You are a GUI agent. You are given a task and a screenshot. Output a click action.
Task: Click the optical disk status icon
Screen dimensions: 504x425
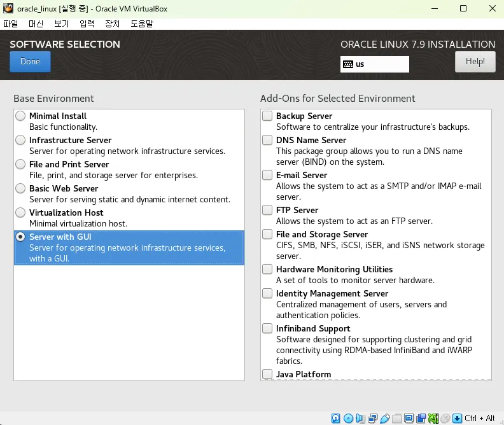pos(348,418)
